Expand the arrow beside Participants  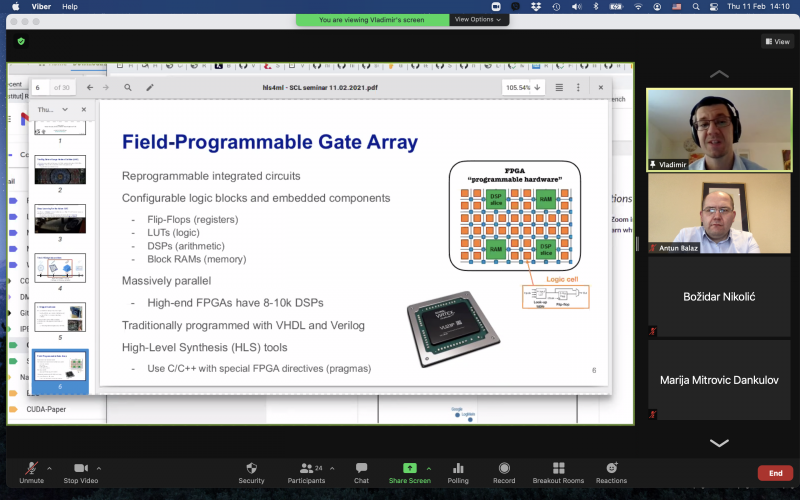[x=332, y=468]
